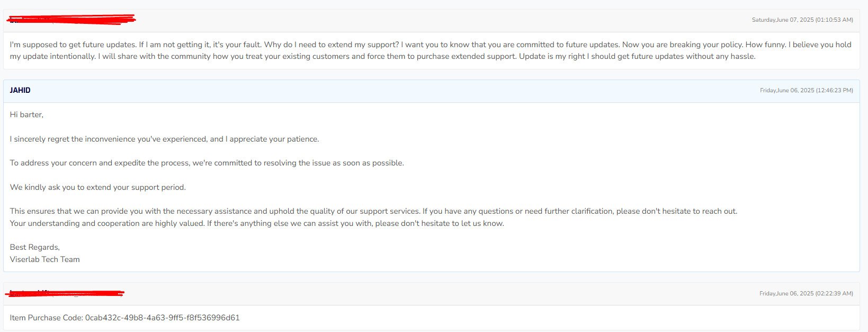Click the redacted sender name in bottom message
The image size is (868, 332).
click(x=65, y=293)
